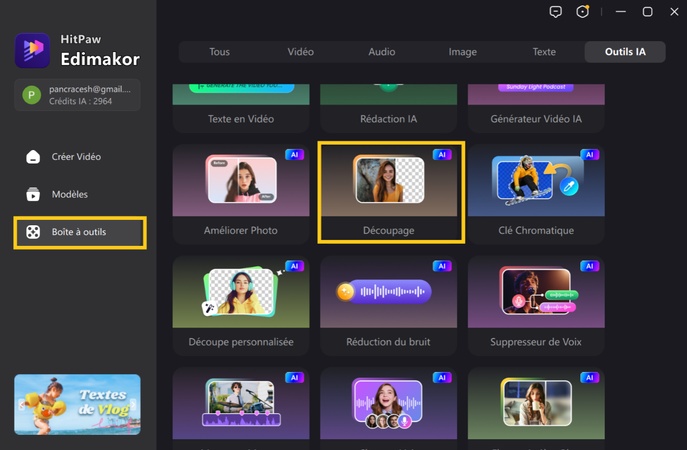Click the AI badge on Suppresseur de Voix
Screen dimensions: 687x450
[x=590, y=266]
